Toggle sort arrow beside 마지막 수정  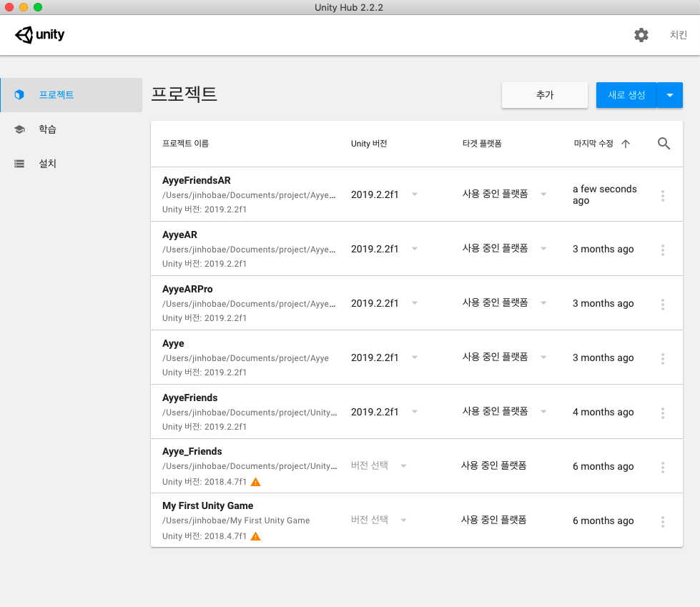pyautogui.click(x=626, y=144)
